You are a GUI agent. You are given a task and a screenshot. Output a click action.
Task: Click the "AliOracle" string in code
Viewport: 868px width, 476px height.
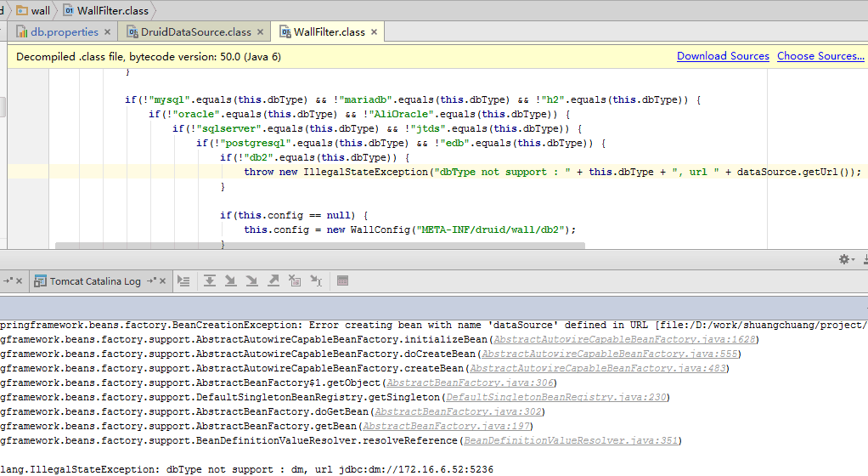pyautogui.click(x=402, y=114)
